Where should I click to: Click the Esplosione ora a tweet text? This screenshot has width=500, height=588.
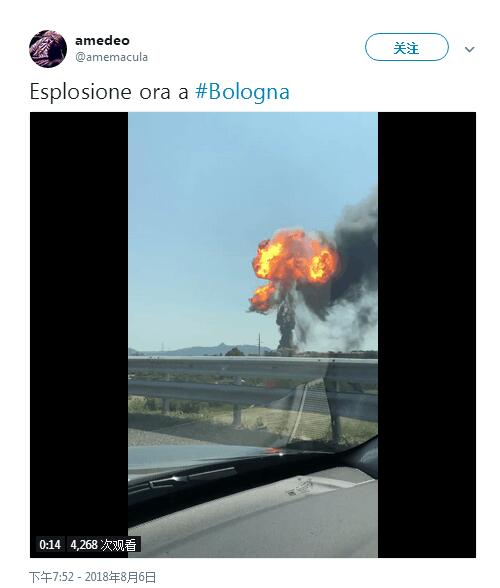[x=109, y=92]
